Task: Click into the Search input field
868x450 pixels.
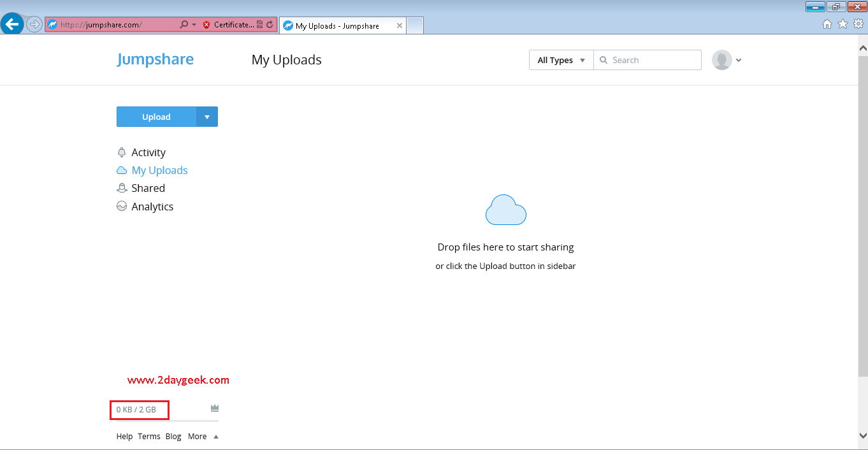Action: pos(647,60)
